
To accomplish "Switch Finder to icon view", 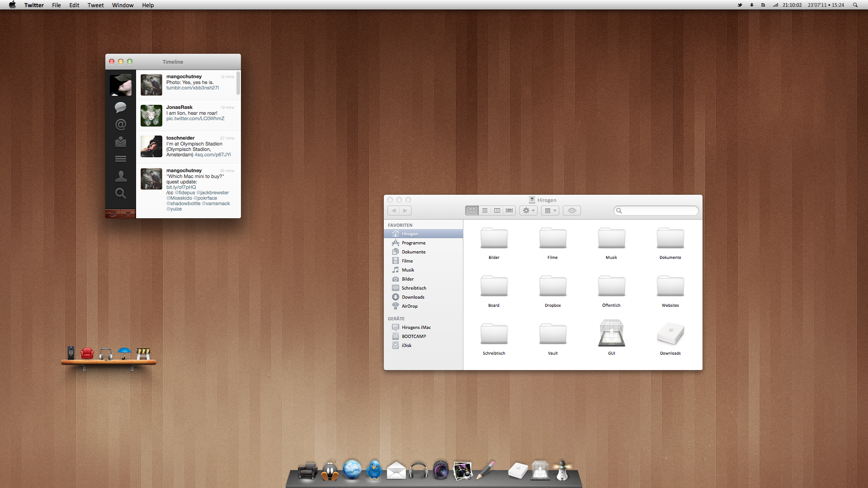I will [x=472, y=211].
